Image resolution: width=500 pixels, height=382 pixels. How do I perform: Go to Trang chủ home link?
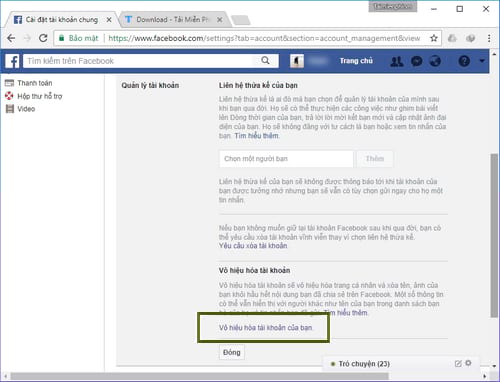click(x=356, y=61)
